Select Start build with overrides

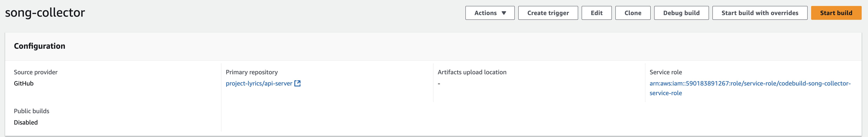coord(760,13)
